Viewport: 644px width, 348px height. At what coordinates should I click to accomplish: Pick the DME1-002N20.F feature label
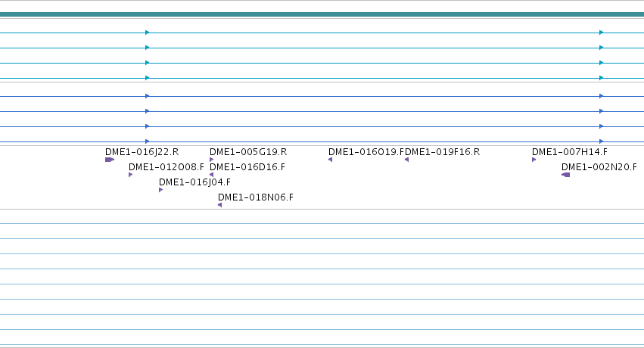pyautogui.click(x=599, y=167)
